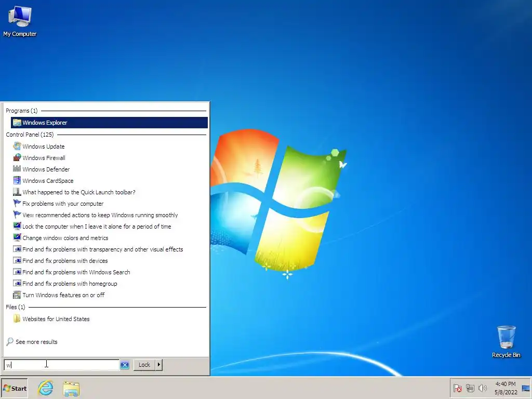Click the Windows Update icon

(17, 146)
